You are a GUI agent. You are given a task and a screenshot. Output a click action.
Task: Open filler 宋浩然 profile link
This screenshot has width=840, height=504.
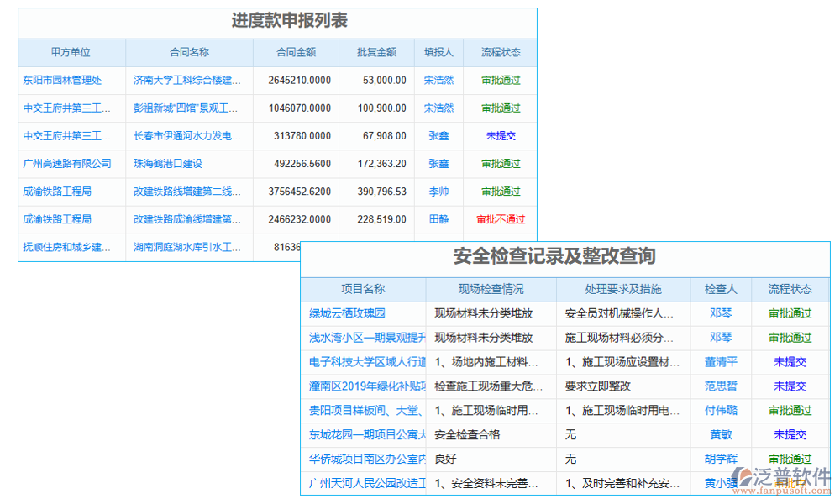pyautogui.click(x=439, y=80)
